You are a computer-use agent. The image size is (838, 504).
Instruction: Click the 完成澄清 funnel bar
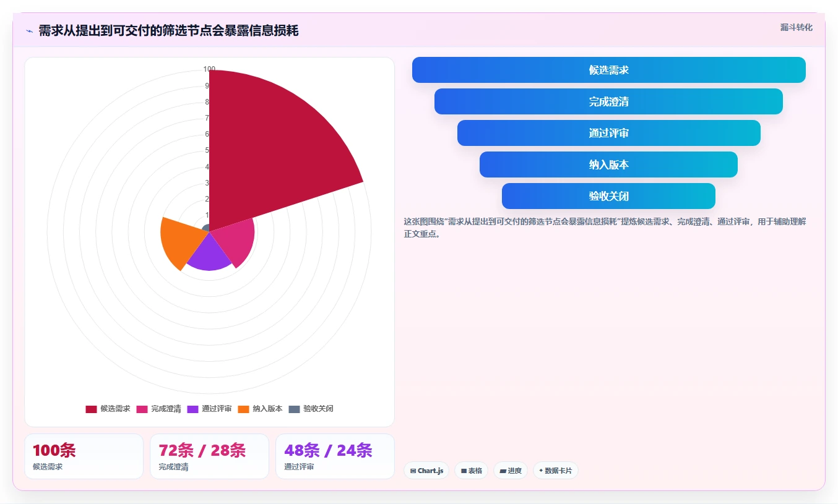(x=608, y=101)
